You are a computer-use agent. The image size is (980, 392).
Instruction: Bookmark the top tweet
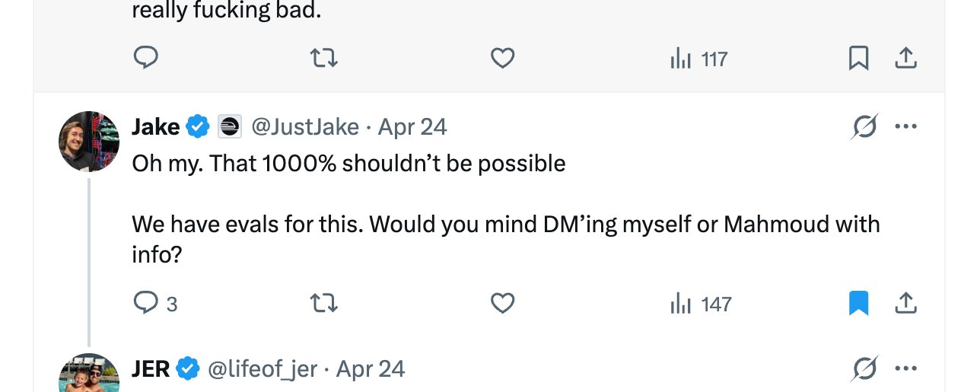click(858, 59)
